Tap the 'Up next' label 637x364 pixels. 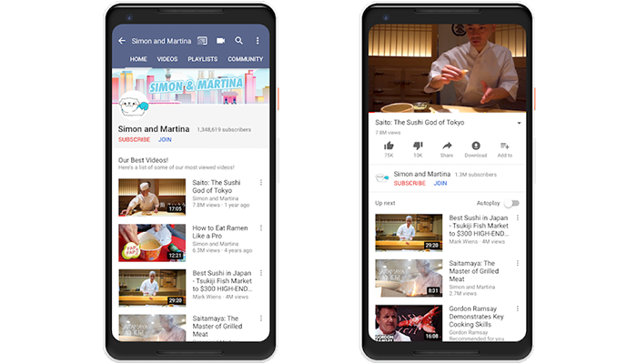pyautogui.click(x=385, y=203)
